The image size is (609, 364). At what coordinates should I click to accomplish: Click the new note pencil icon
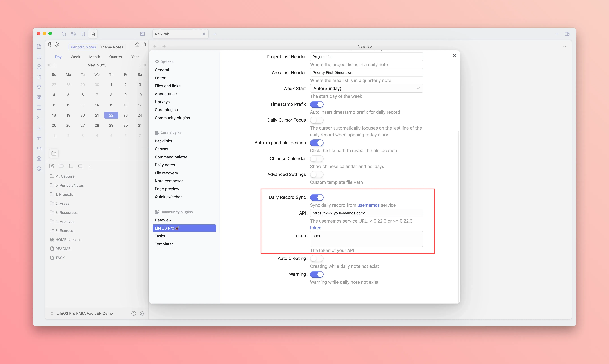pyautogui.click(x=52, y=166)
